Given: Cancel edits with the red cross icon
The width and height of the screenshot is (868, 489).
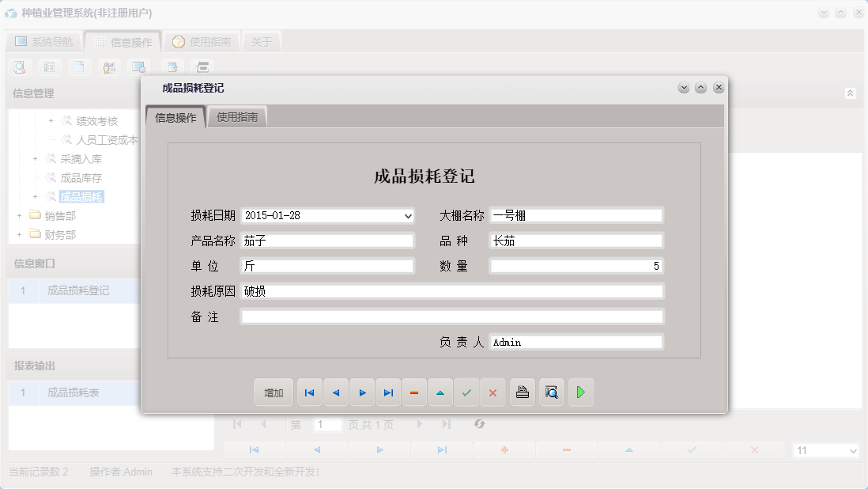Looking at the screenshot, I should click(x=492, y=392).
